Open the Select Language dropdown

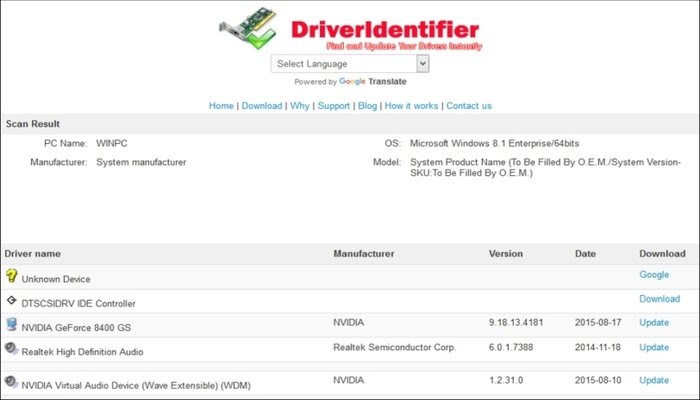pyautogui.click(x=350, y=63)
